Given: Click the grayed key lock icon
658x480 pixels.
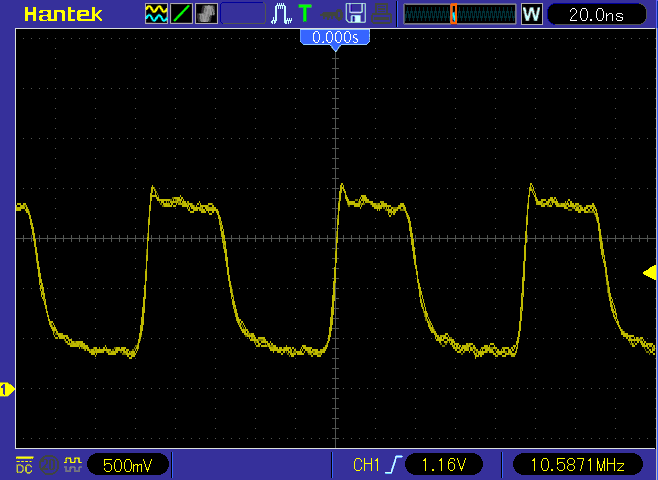Looking at the screenshot, I should tap(331, 16).
